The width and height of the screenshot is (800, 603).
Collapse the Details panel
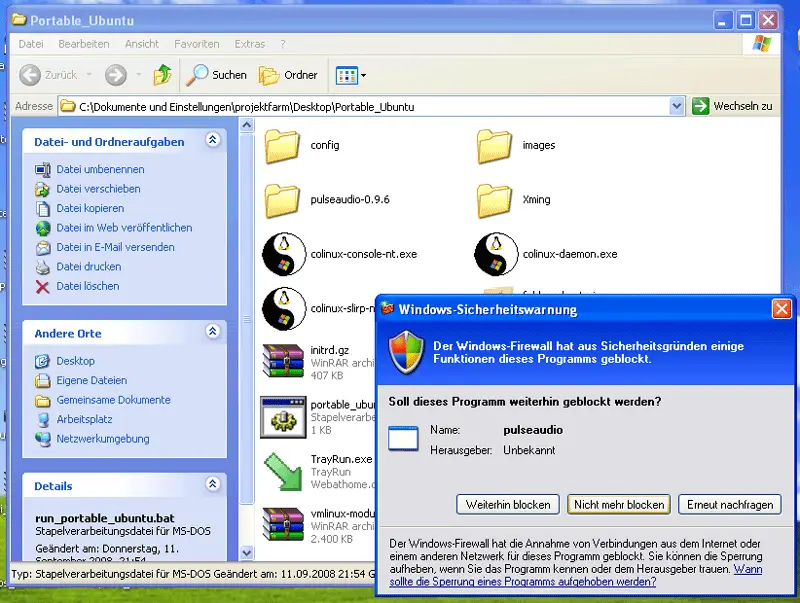[213, 484]
